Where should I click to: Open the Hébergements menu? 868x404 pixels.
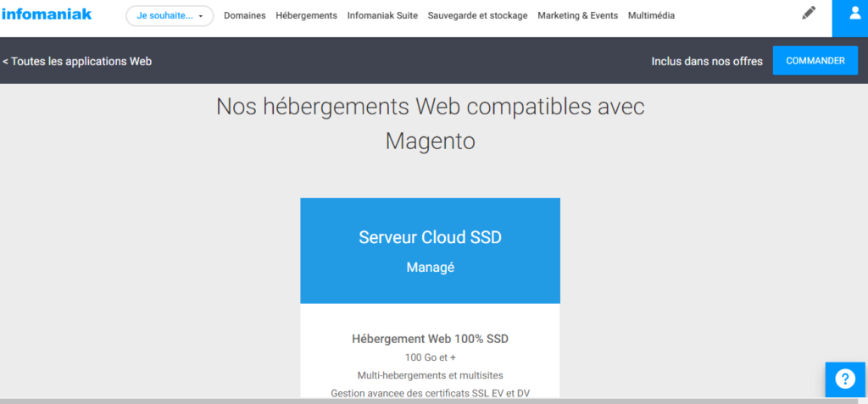[x=306, y=16]
